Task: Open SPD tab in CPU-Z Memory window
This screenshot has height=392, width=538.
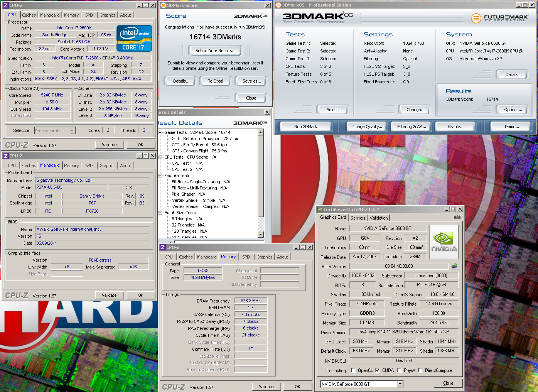Action: [246, 257]
